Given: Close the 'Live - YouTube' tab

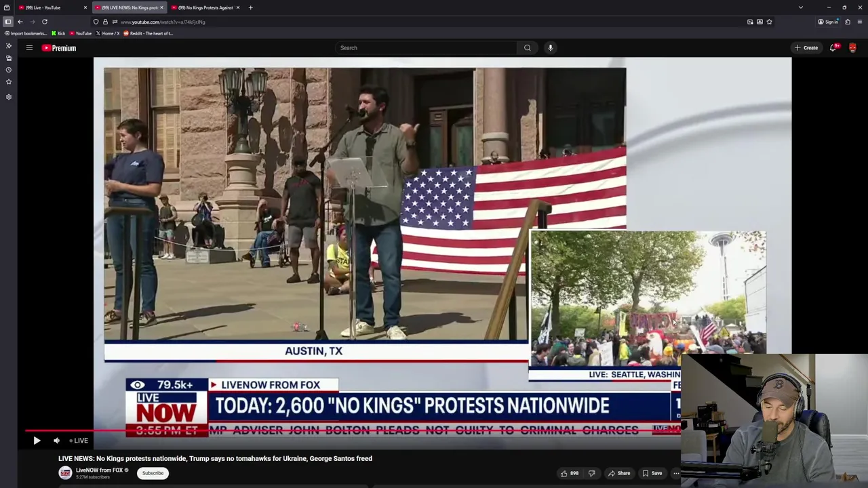Looking at the screenshot, I should coord(85,7).
